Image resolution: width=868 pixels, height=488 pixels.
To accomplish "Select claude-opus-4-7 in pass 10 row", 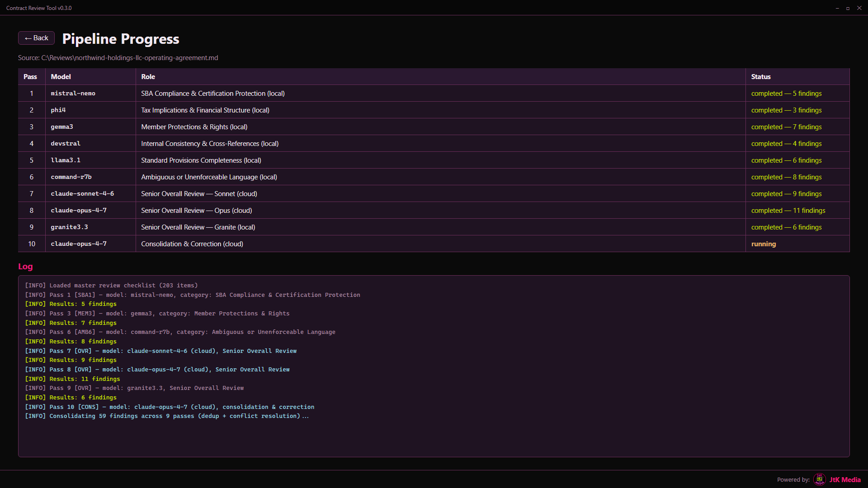I will (90, 244).
